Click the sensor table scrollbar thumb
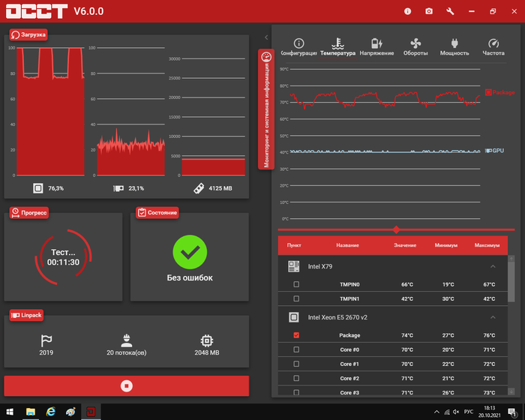The image size is (525, 420). [511, 282]
